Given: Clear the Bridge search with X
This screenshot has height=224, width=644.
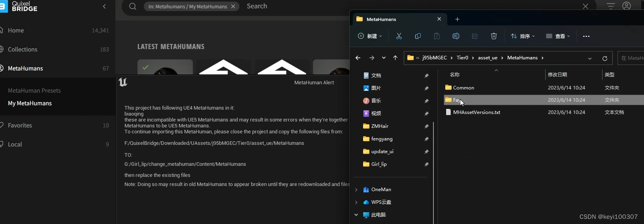Looking at the screenshot, I should pos(586,6).
